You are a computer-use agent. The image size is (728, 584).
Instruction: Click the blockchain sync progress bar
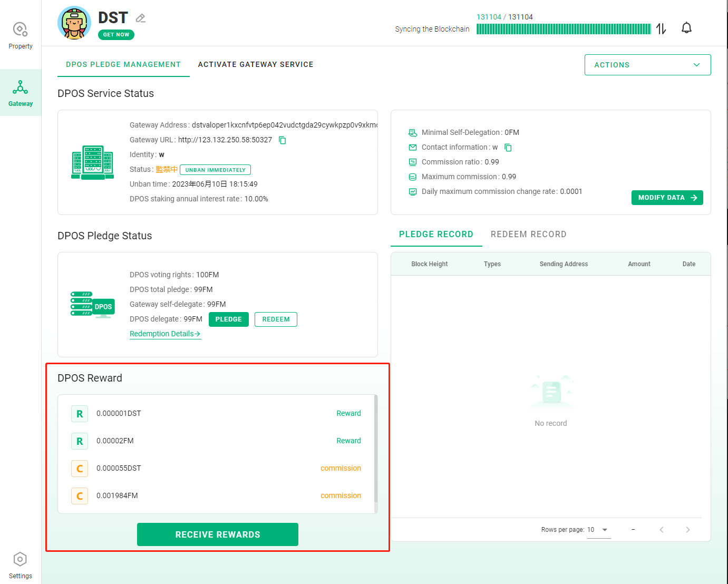[x=564, y=29]
